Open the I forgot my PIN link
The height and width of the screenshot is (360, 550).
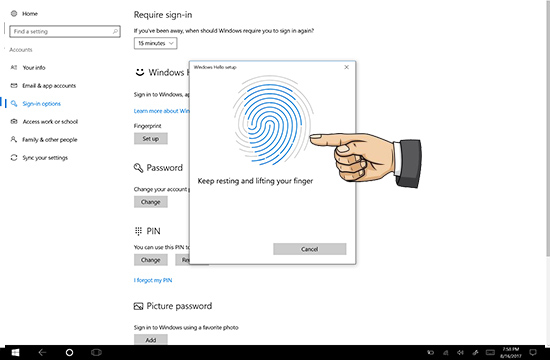[x=153, y=280]
